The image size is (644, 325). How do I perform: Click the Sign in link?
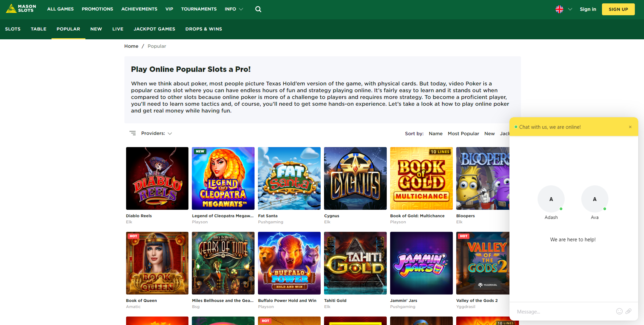(x=588, y=9)
